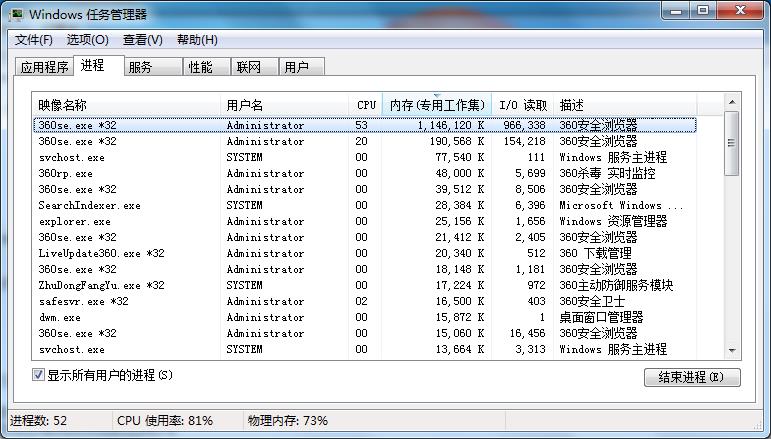The width and height of the screenshot is (771, 439).
Task: Maximize the Task Manager window
Action: tap(703, 10)
